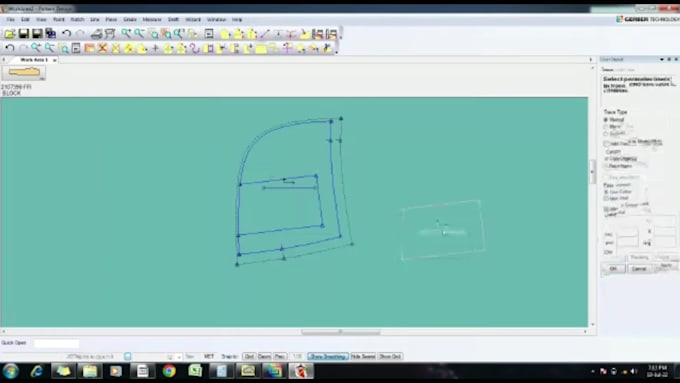Open the Edit menu
Viewport: 680px width, 383px height.
(25, 20)
